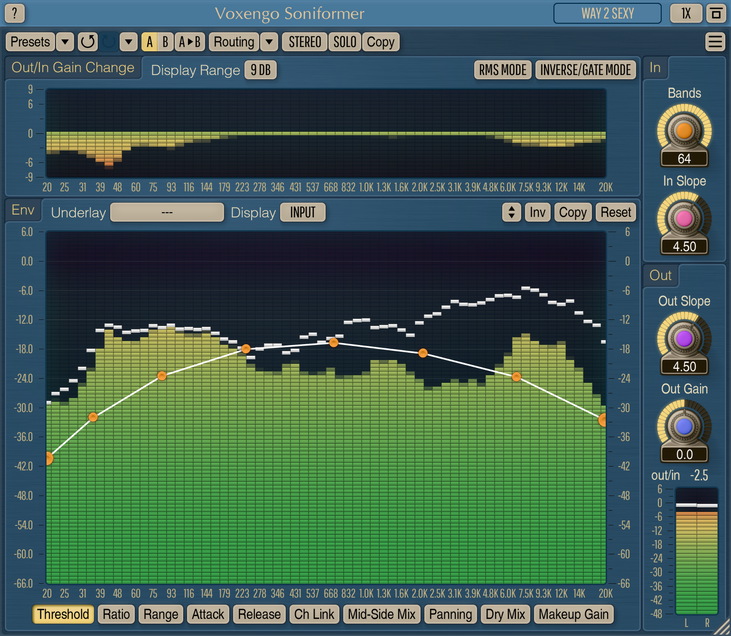Click the envelope point at 20K
The width and height of the screenshot is (731, 636).
point(602,420)
